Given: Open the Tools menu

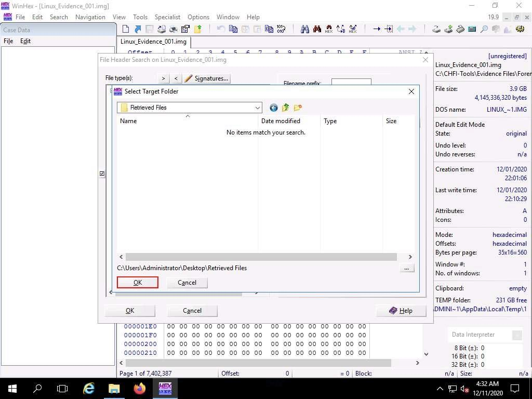Looking at the screenshot, I should coord(140,17).
